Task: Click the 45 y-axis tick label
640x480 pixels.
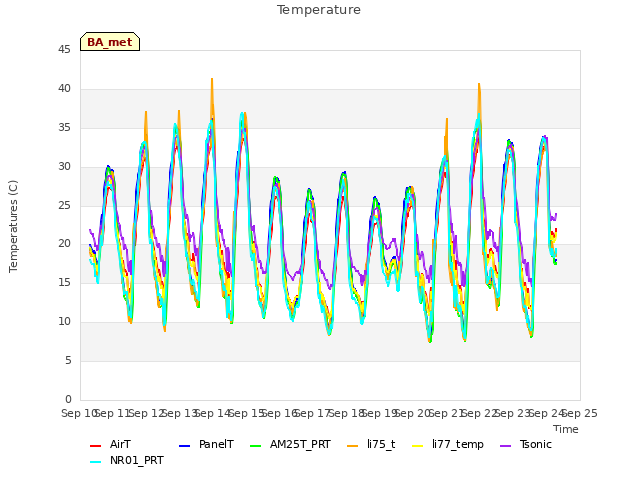Action: (x=64, y=49)
